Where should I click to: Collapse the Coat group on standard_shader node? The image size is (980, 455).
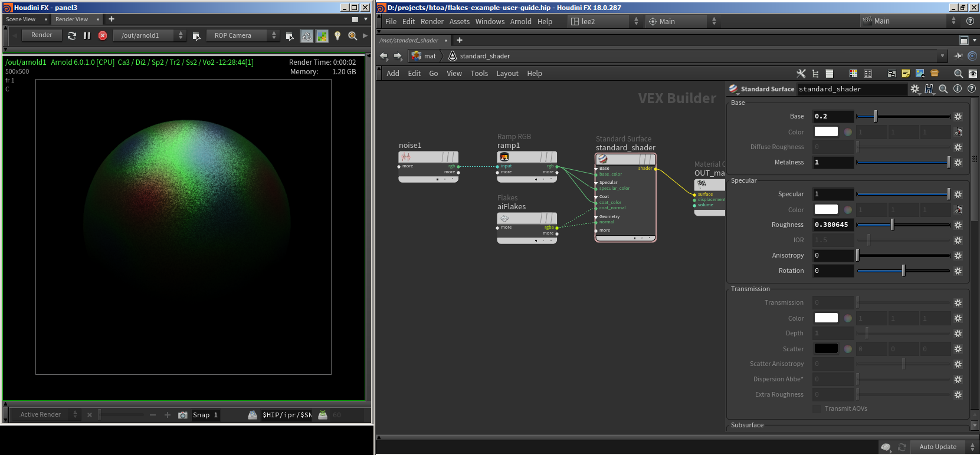pos(596,197)
